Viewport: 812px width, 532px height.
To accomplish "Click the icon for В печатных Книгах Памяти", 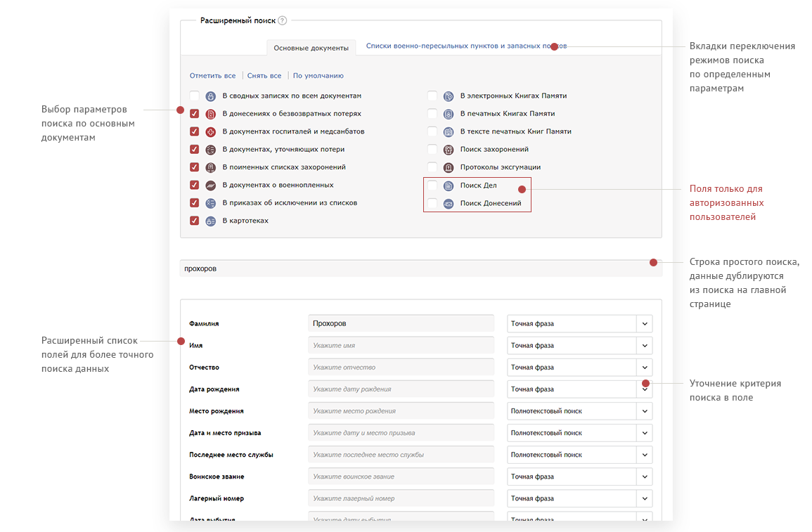I will 449,114.
